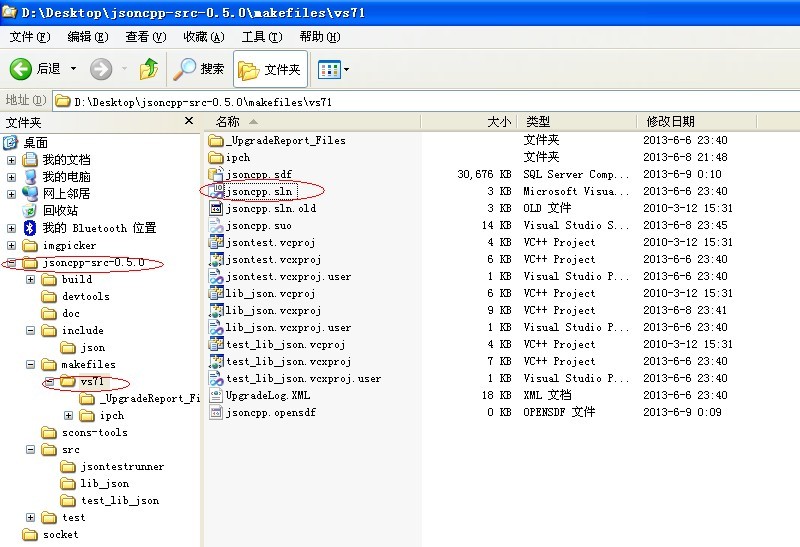This screenshot has width=800, height=547.
Task: Open the 工具(T) menu
Action: click(x=262, y=37)
